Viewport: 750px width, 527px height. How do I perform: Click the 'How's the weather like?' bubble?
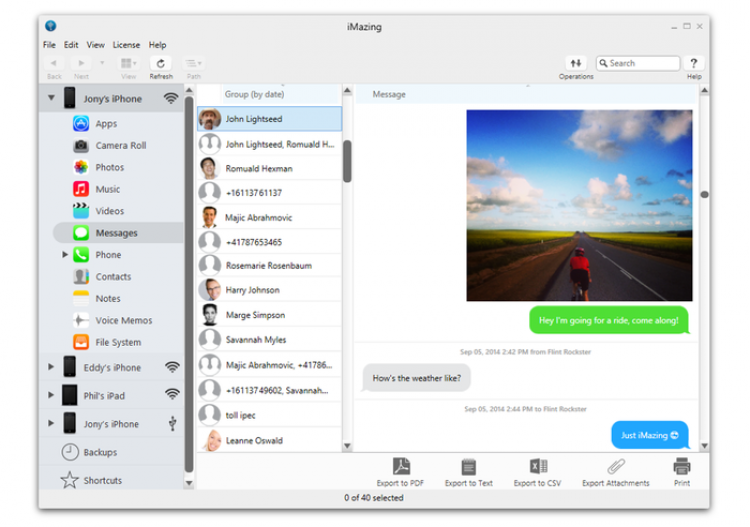(417, 378)
